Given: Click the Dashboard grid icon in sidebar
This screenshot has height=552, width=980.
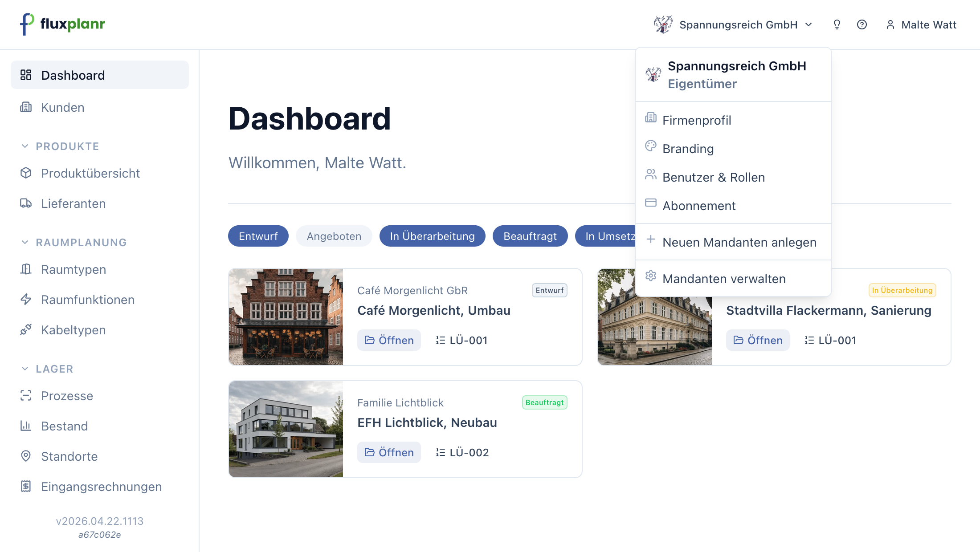Looking at the screenshot, I should (26, 75).
